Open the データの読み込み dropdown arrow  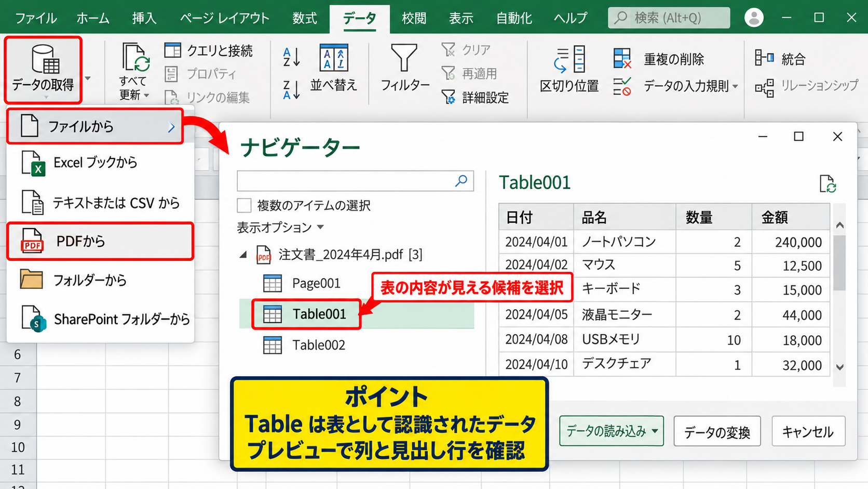pos(655,431)
